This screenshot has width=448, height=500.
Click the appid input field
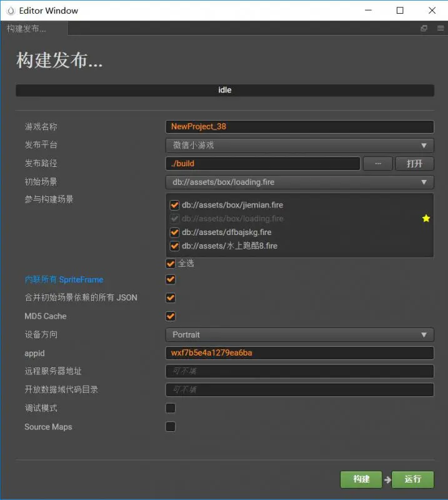300,353
